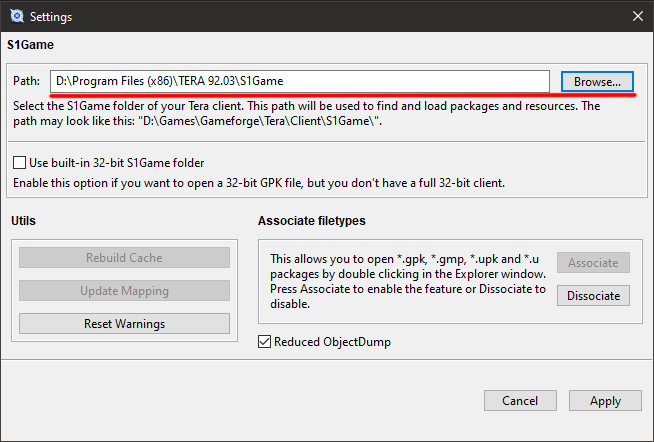The height and width of the screenshot is (442, 654).
Task: Uncheck the Reduced ObjectDump checkbox
Action: point(264,342)
